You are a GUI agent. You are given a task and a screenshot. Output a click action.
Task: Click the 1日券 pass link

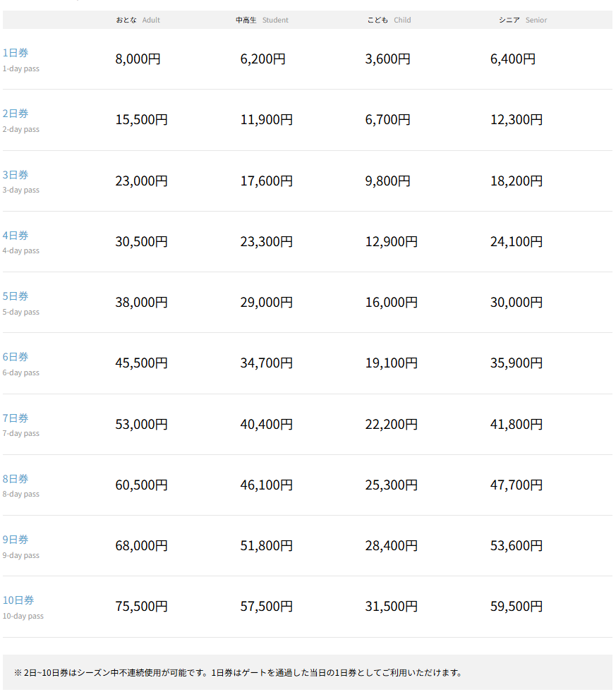16,53
